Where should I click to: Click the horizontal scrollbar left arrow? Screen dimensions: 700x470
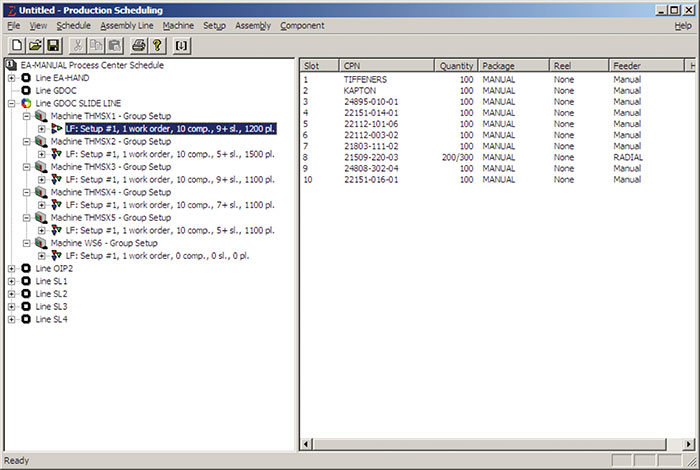click(306, 444)
